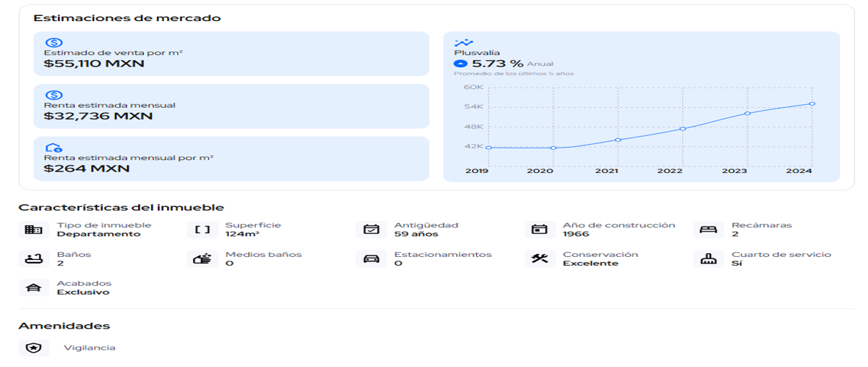Click the house icon for Acabados

click(x=33, y=287)
